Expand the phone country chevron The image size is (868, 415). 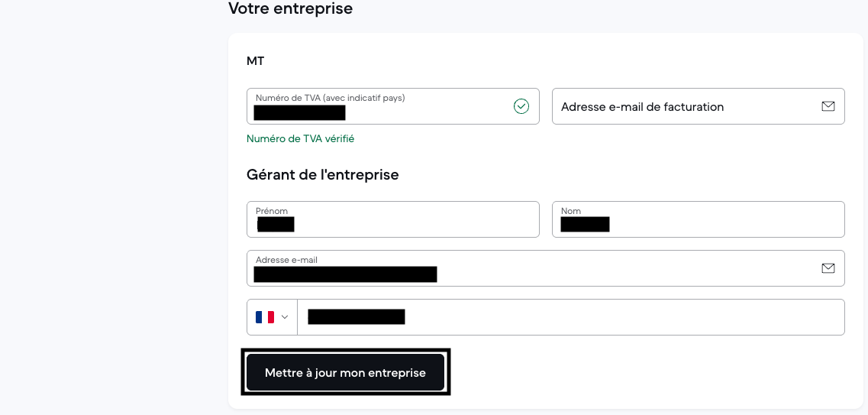click(285, 317)
